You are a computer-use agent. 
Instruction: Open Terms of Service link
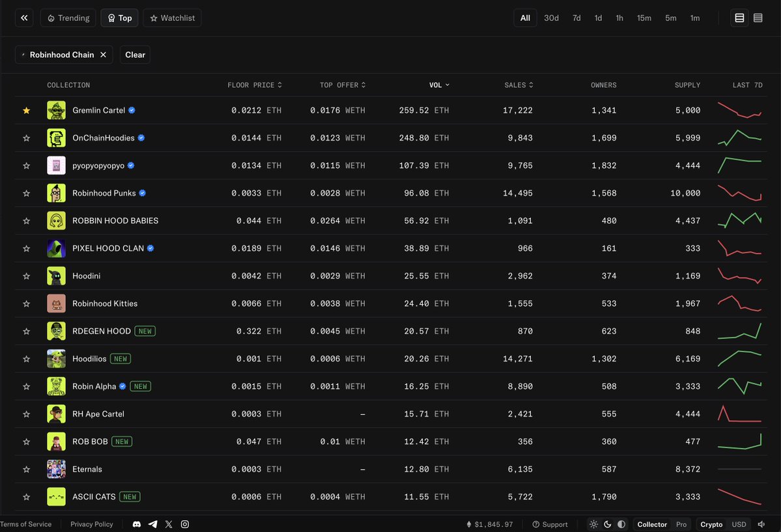[26, 524]
